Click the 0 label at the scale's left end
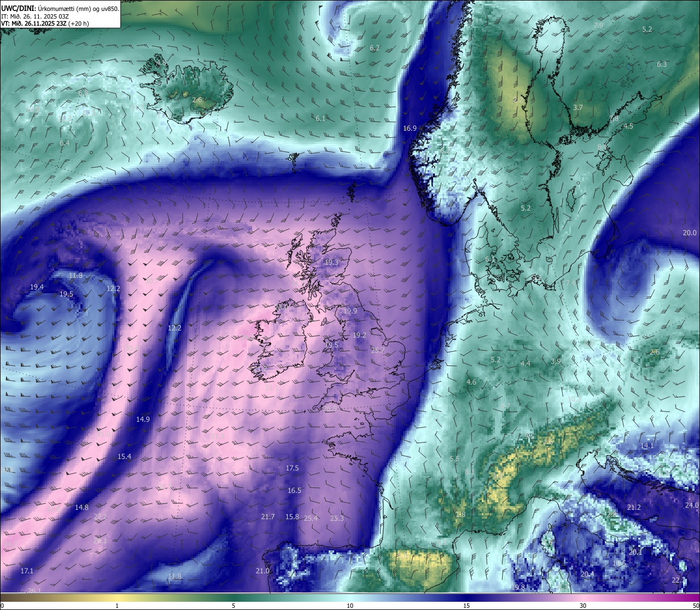 pyautogui.click(x=2, y=606)
